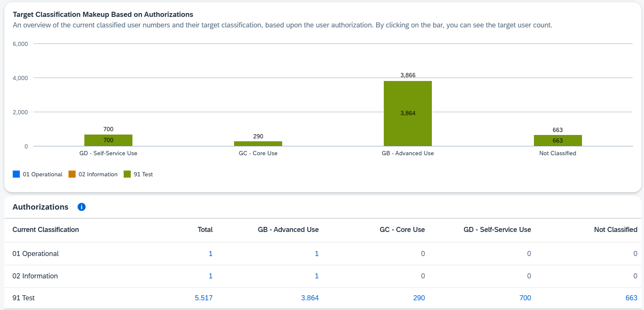Open the 91 Test total 5.517 link
644x310 pixels.
204,298
